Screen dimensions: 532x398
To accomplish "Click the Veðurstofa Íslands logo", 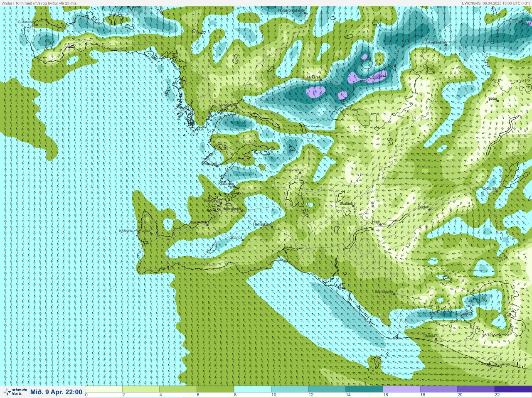I will pyautogui.click(x=14, y=392).
